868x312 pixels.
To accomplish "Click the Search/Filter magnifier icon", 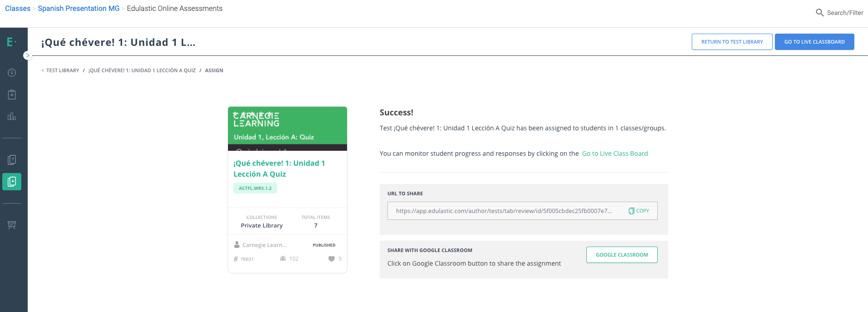I will [819, 13].
